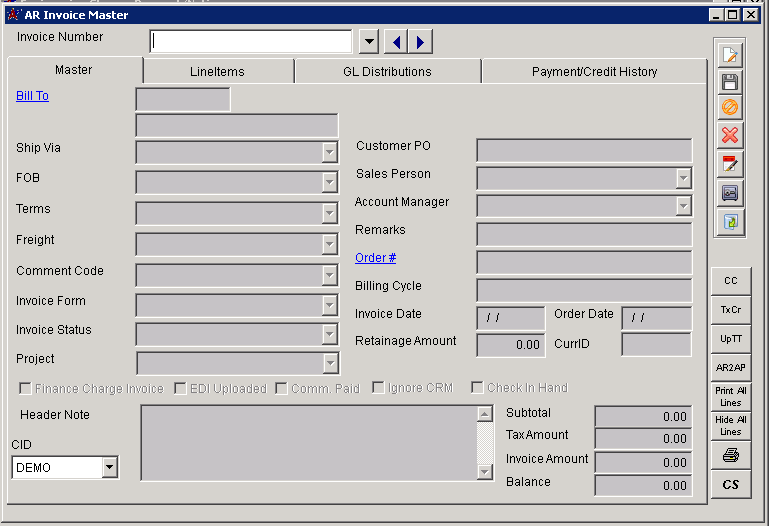Switch to the LineItems tab
769x526 pixels.
click(x=217, y=72)
